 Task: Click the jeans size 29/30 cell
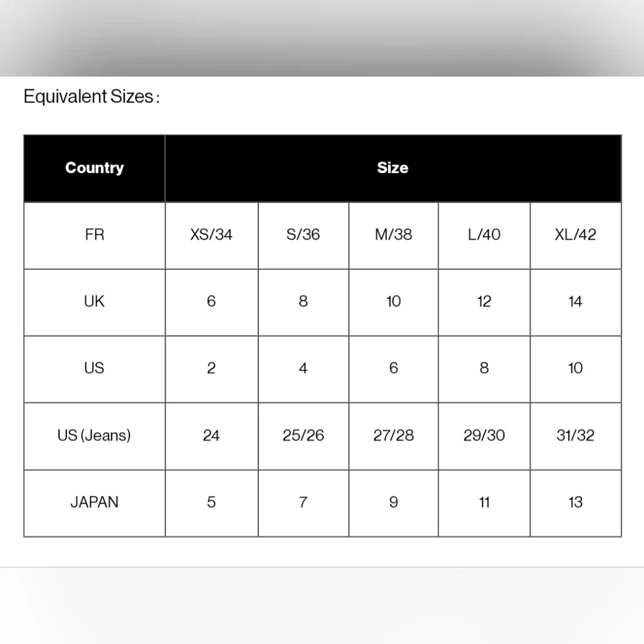click(484, 435)
